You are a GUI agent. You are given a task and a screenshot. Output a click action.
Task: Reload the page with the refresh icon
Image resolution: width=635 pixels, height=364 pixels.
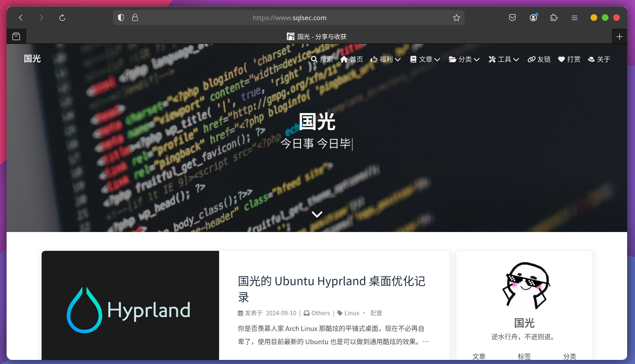[62, 18]
